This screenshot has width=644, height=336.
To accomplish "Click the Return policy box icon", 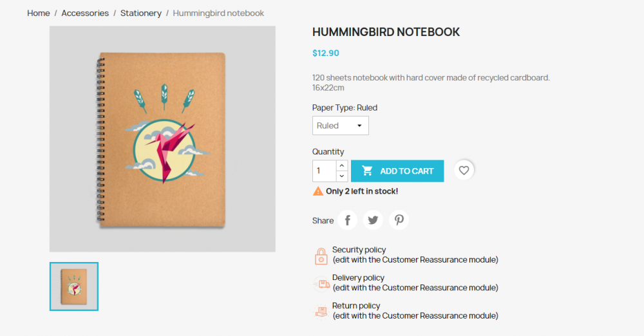I will 321,312.
